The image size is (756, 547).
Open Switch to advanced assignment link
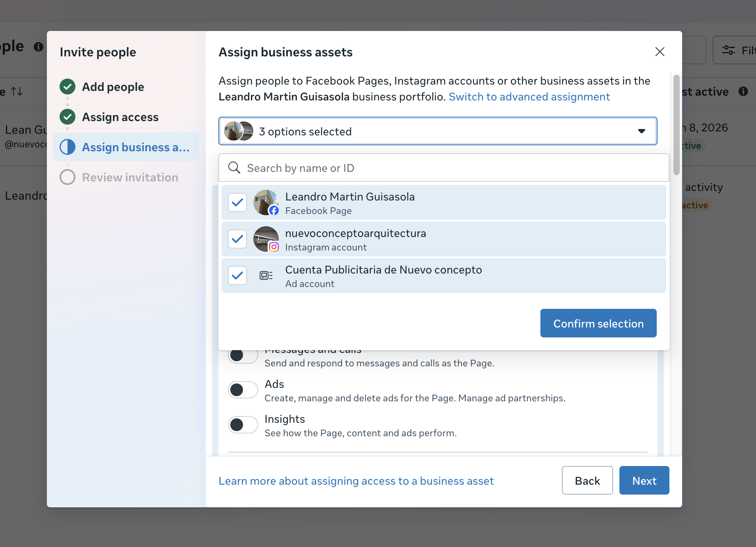[529, 96]
